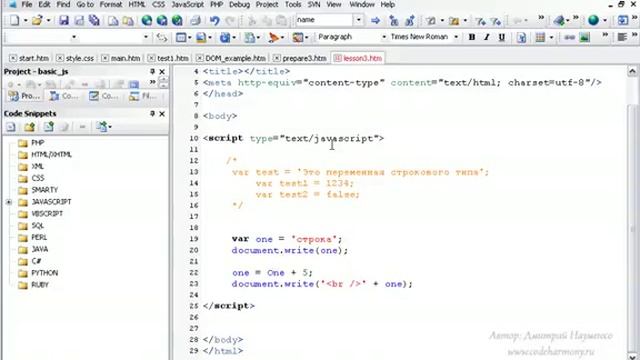Create a new file with the toolbar icon

pos(14,20)
